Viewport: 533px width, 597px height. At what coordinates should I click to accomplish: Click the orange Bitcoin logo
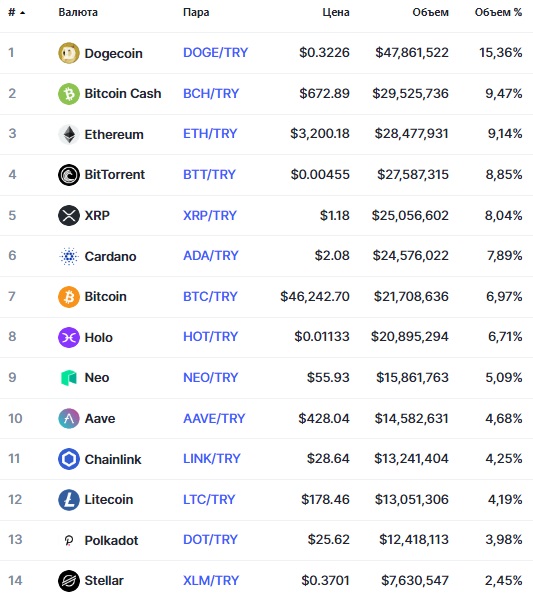pyautogui.click(x=69, y=297)
